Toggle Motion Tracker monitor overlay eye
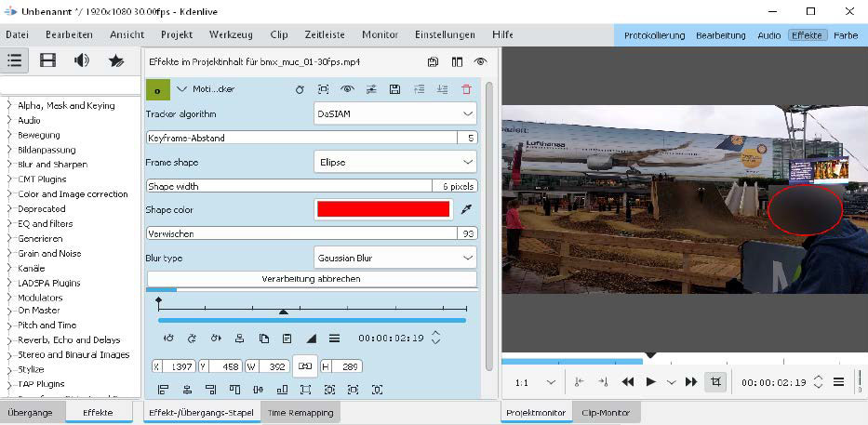Screen dimensions: 868x425 (347, 89)
